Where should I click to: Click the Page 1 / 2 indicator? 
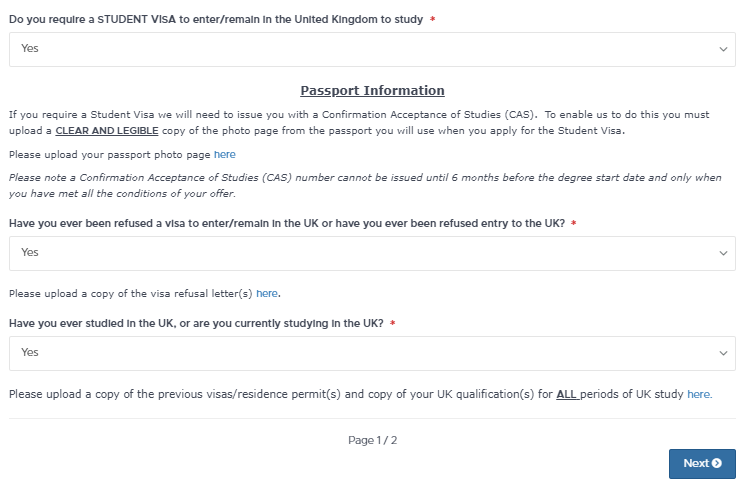pyautogui.click(x=372, y=440)
